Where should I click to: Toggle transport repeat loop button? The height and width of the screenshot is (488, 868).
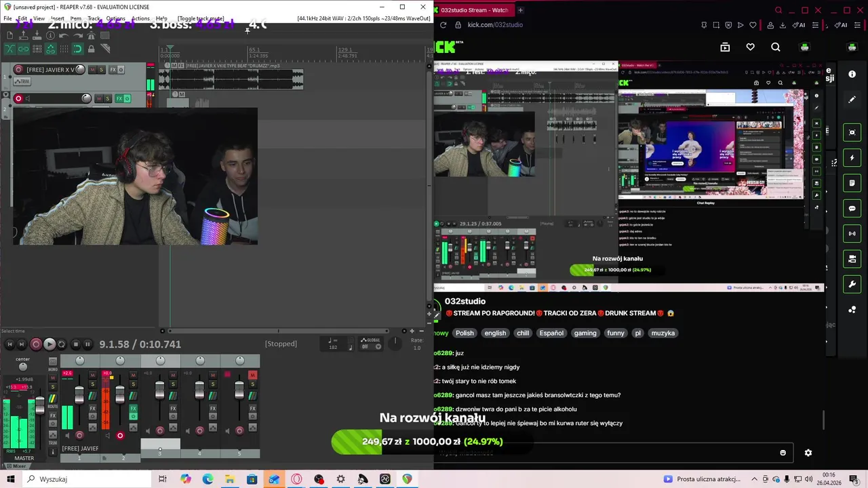(x=62, y=344)
